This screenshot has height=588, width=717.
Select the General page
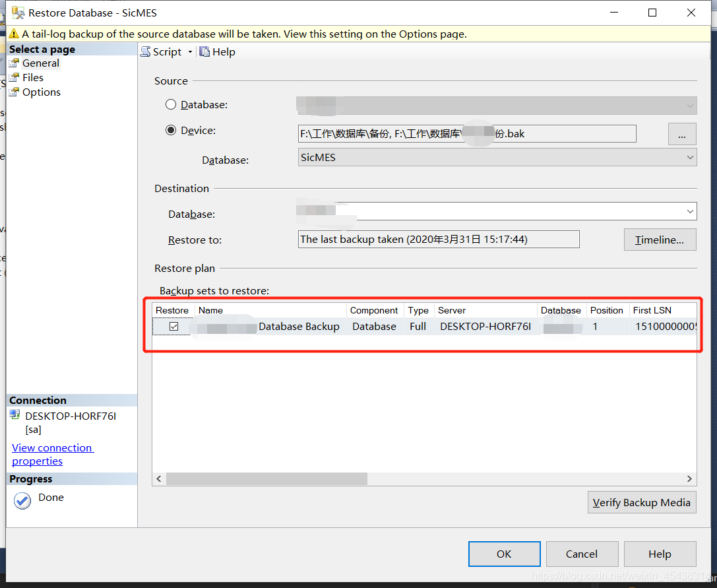pos(41,63)
